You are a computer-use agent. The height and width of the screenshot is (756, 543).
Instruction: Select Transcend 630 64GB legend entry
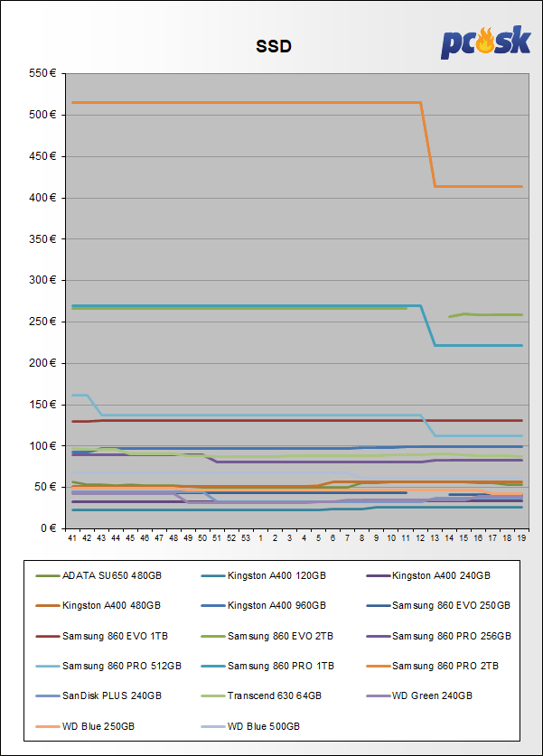coord(261,696)
